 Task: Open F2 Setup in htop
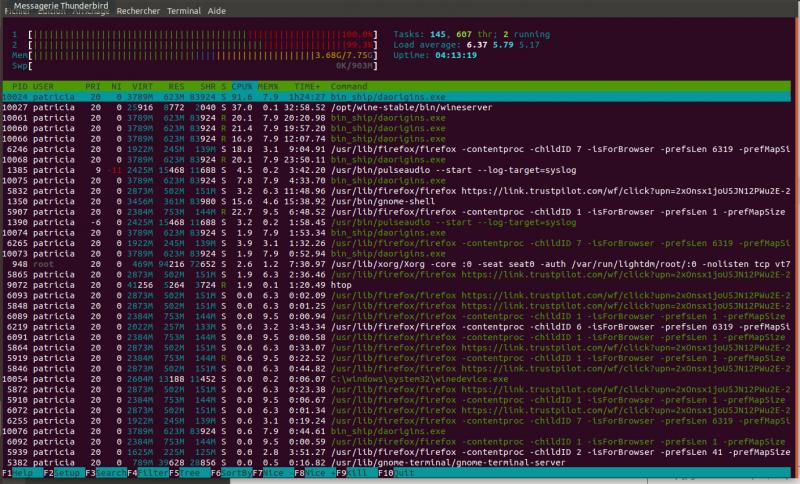coord(64,473)
